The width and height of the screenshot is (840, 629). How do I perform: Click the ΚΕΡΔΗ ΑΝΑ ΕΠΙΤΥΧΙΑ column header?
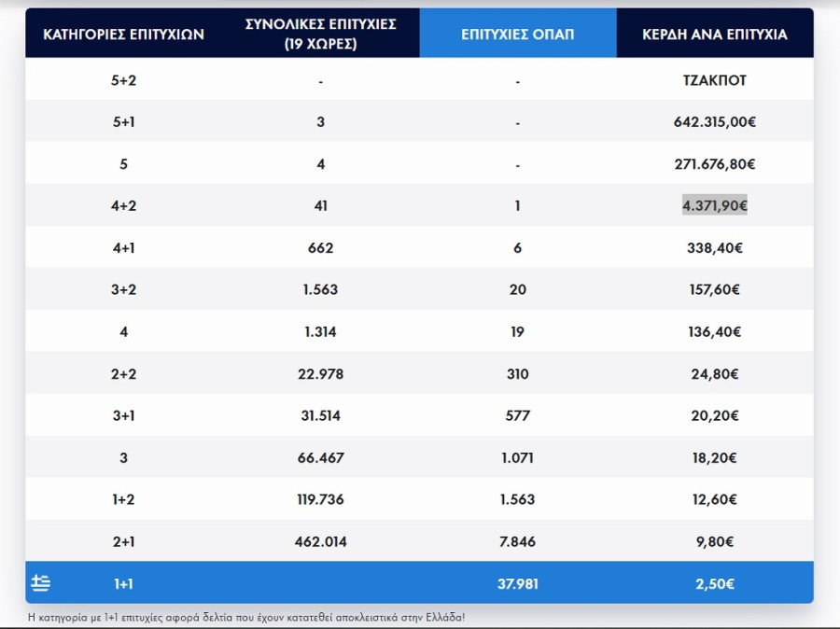(714, 34)
